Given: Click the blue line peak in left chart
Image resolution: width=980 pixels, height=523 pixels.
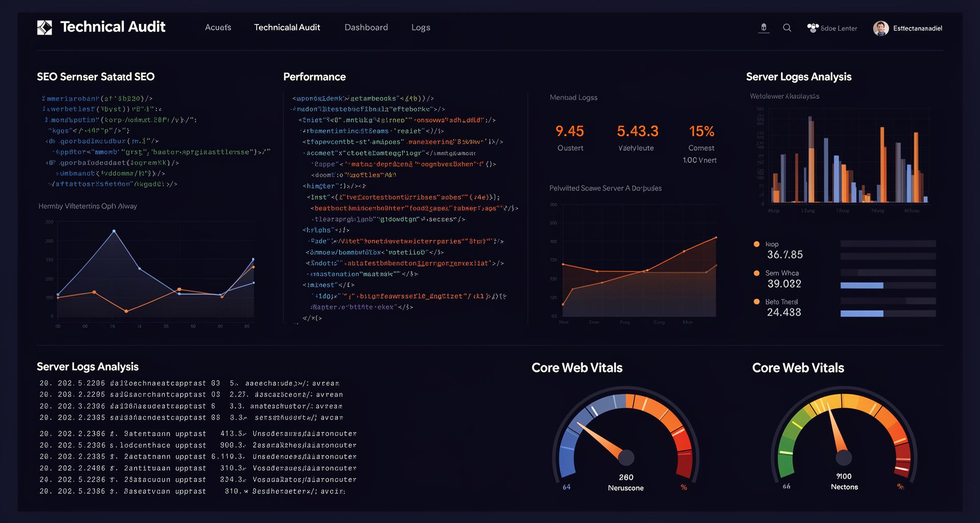Looking at the screenshot, I should coord(114,231).
